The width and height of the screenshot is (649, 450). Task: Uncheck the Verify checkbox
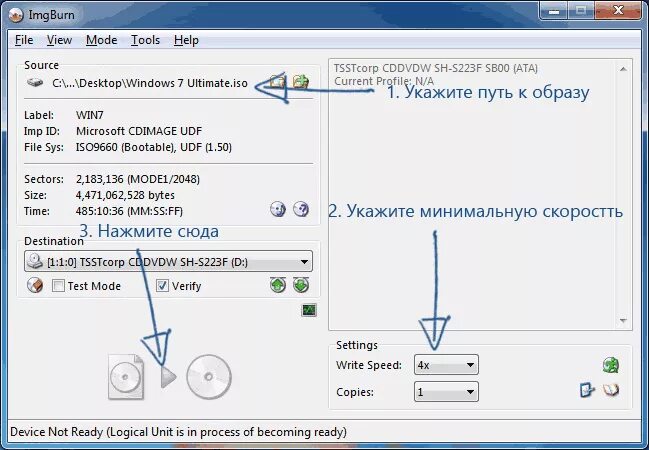(162, 286)
